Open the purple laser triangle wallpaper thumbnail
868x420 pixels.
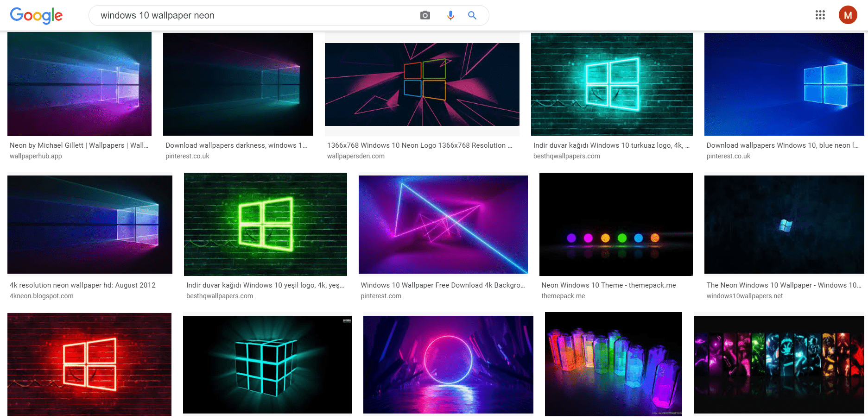[443, 225]
